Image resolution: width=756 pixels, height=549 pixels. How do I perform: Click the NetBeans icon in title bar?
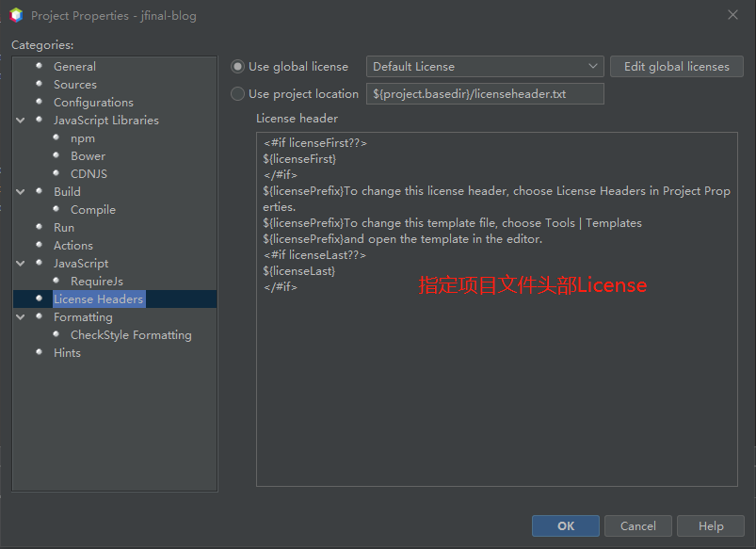click(15, 15)
